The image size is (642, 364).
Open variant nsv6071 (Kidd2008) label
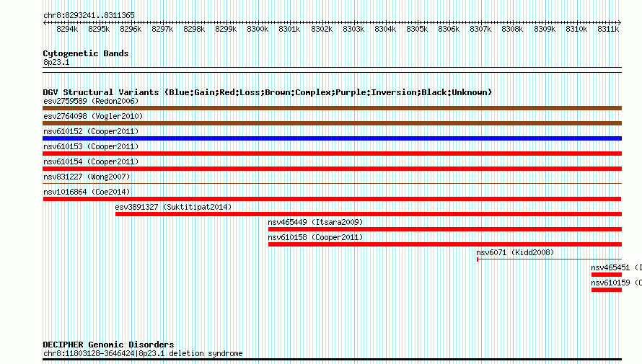515,252
